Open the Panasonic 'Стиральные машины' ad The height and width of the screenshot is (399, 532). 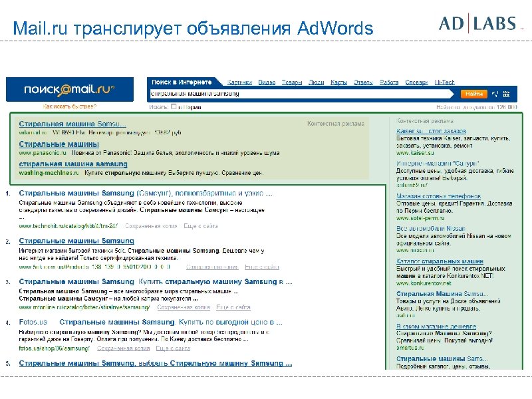59,144
